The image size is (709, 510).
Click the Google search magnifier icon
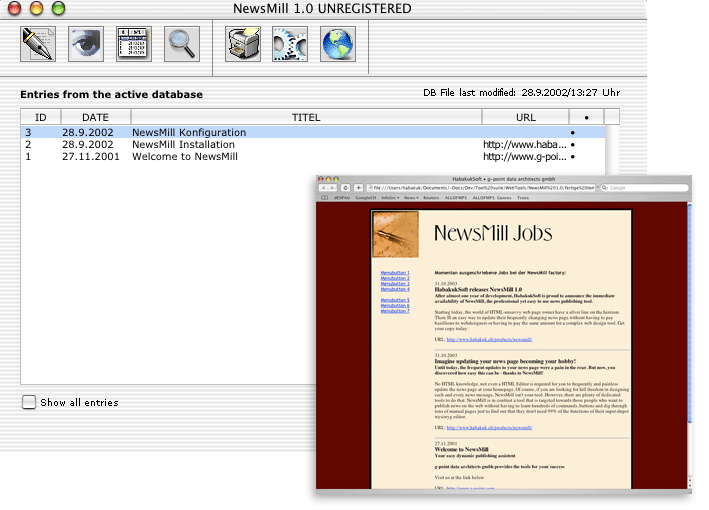(605, 188)
